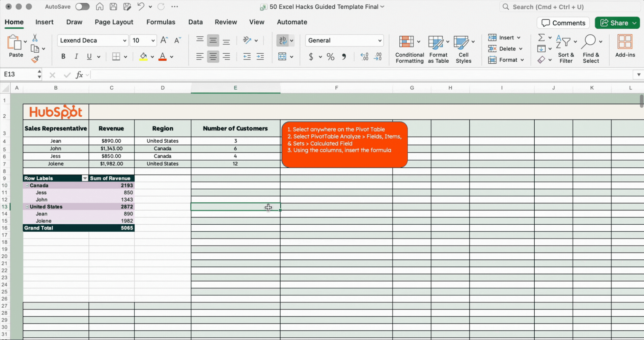Open the Comments panel
Screen dimensions: 644x340
pos(563,23)
